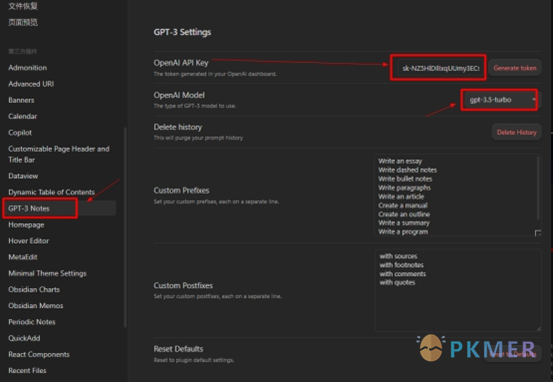Click the Generate token button

point(515,68)
